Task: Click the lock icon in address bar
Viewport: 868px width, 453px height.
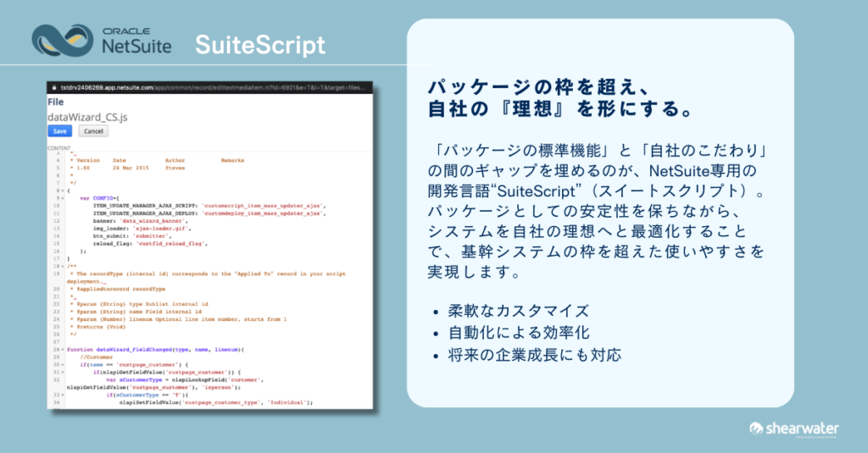Action: [x=55, y=86]
